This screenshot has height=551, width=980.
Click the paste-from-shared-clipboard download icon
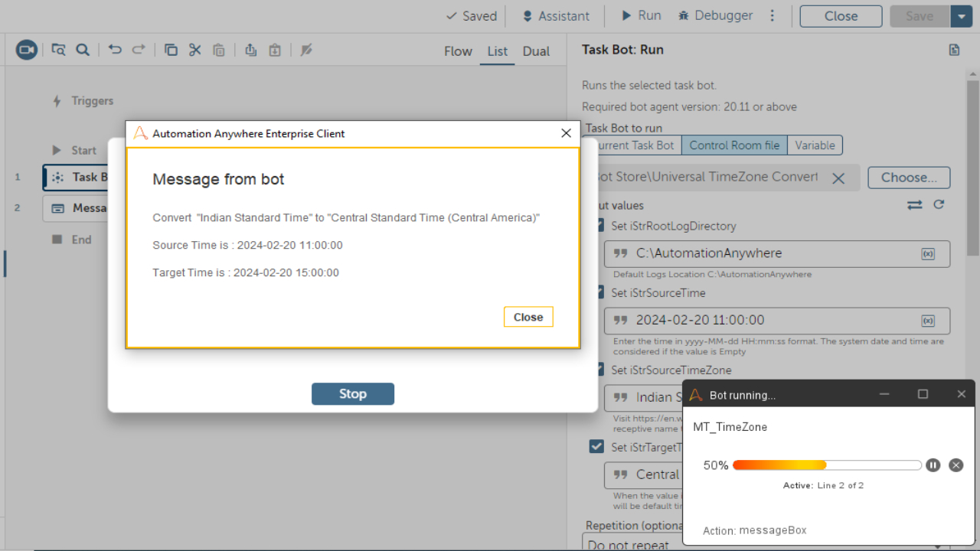[275, 51]
